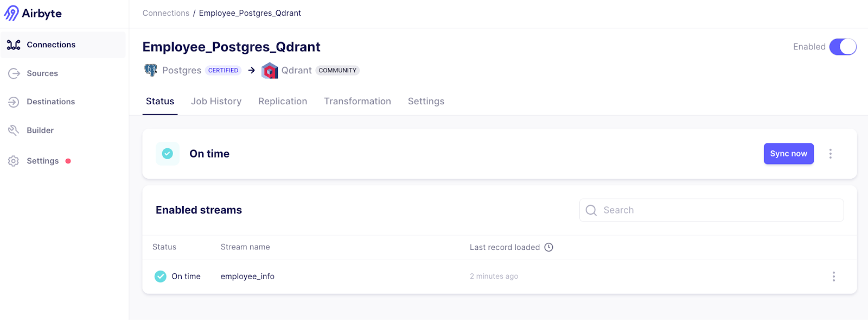Click the Airbyte logo

pos(33,13)
